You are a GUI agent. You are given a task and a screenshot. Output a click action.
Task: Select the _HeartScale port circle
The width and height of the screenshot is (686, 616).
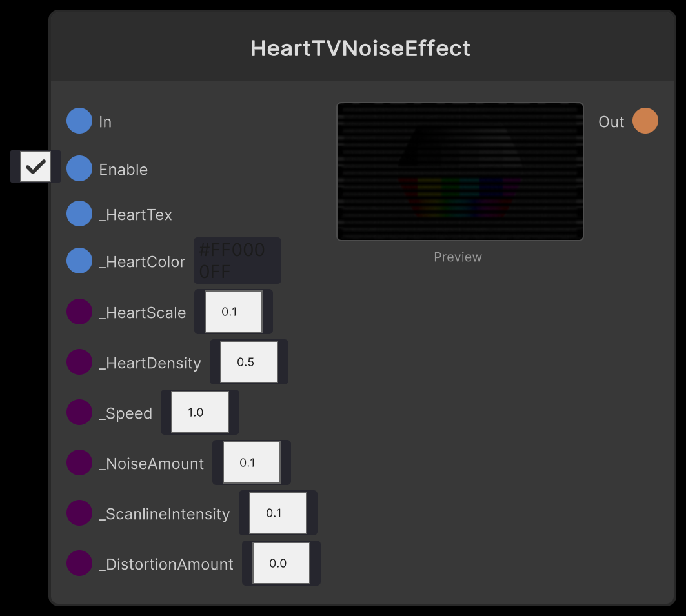point(79,312)
